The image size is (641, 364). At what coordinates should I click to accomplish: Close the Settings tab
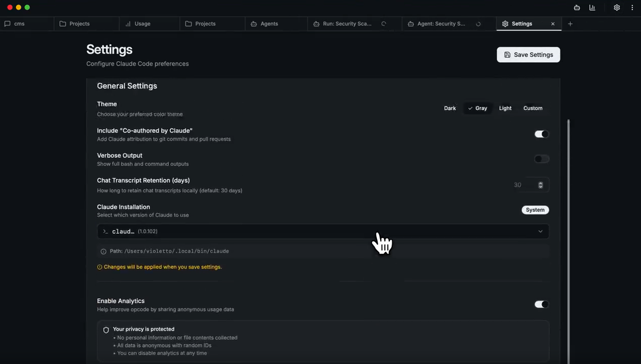(x=553, y=24)
